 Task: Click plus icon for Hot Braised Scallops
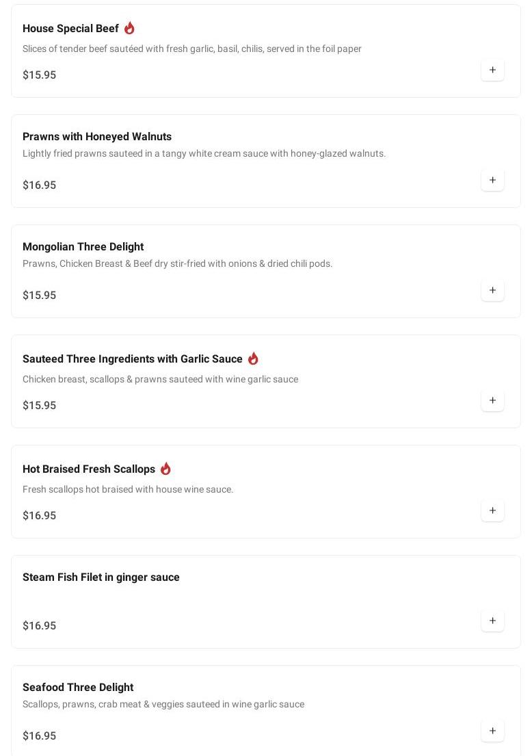492,511
